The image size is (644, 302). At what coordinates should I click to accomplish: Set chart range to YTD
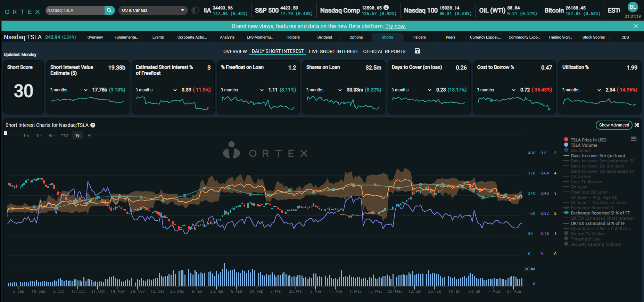(64, 136)
